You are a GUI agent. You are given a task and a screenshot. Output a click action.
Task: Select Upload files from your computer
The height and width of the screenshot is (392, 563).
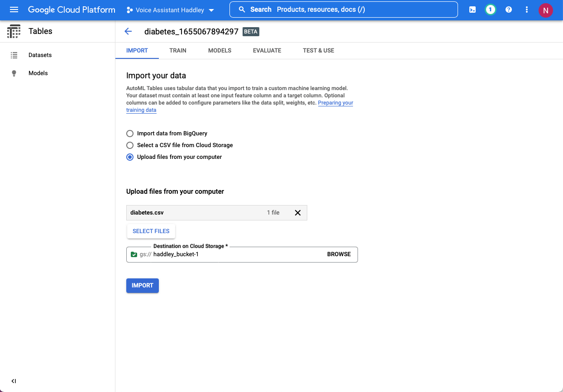130,157
